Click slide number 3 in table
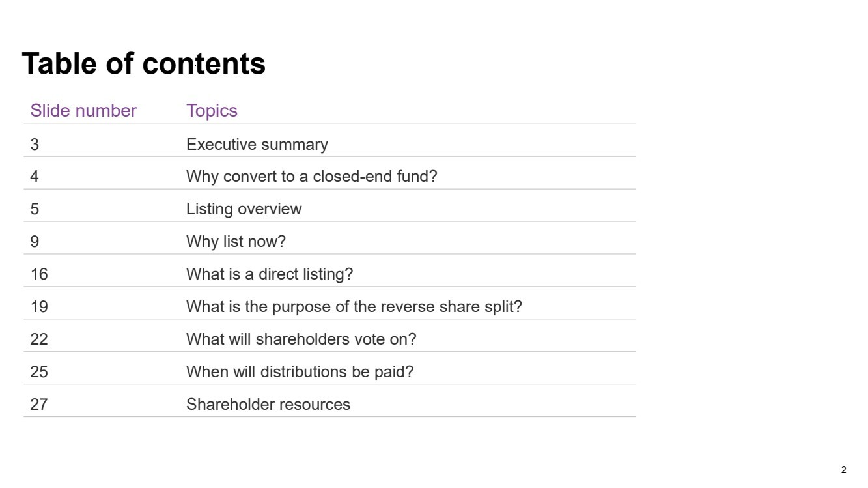 (x=35, y=145)
